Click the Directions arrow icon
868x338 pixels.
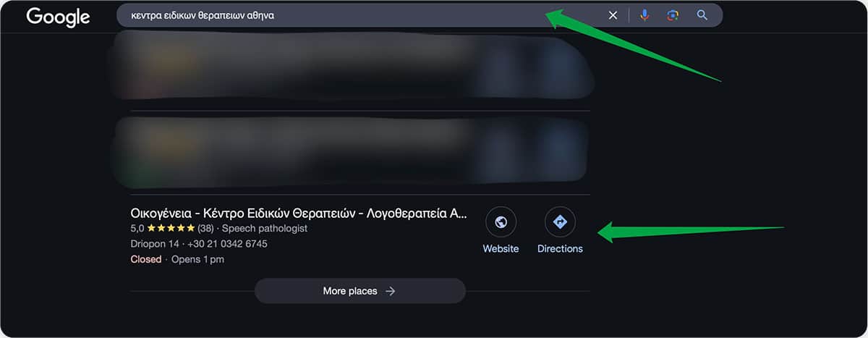(560, 222)
